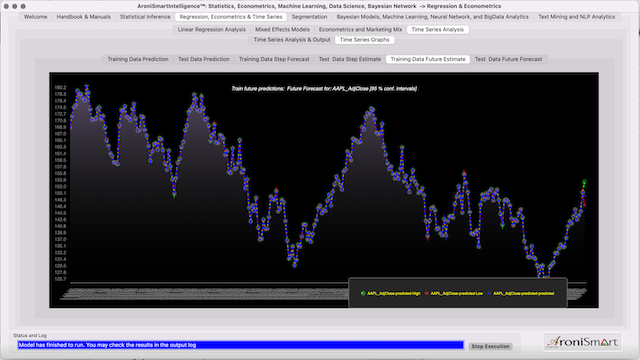Open Test Data Future Forecast graph

pyautogui.click(x=509, y=59)
